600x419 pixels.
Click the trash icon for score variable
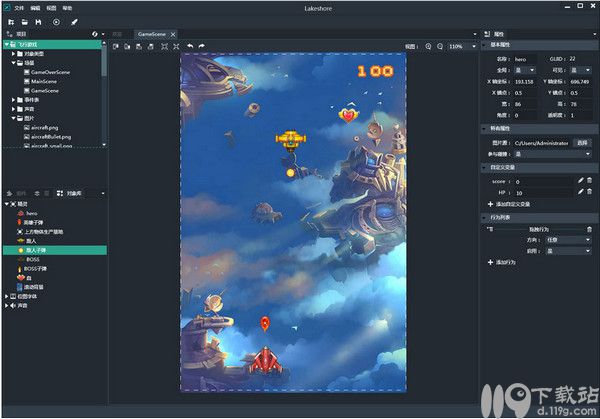coord(589,180)
